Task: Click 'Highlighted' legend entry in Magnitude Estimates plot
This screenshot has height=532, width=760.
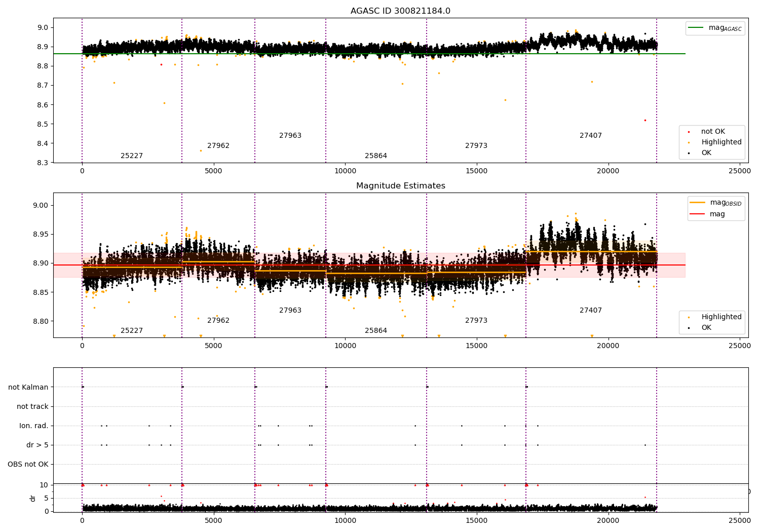Action: click(721, 317)
